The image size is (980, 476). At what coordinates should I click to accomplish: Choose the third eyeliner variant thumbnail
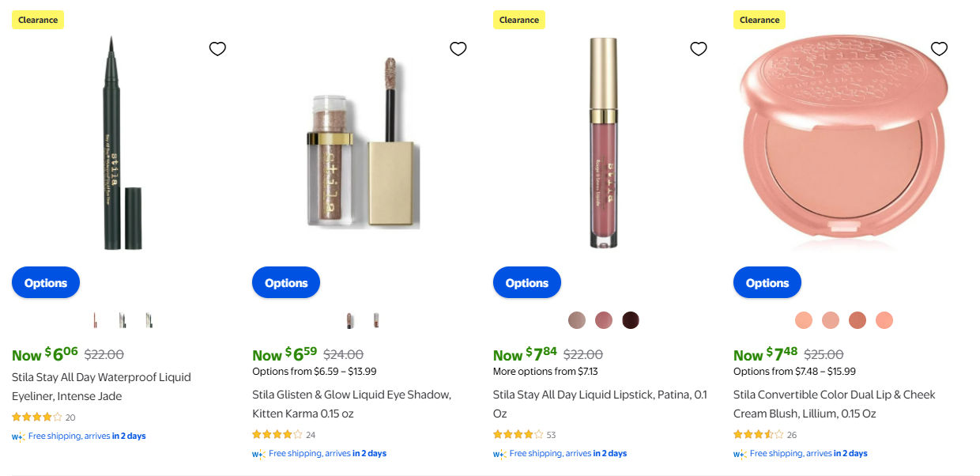[x=149, y=320]
